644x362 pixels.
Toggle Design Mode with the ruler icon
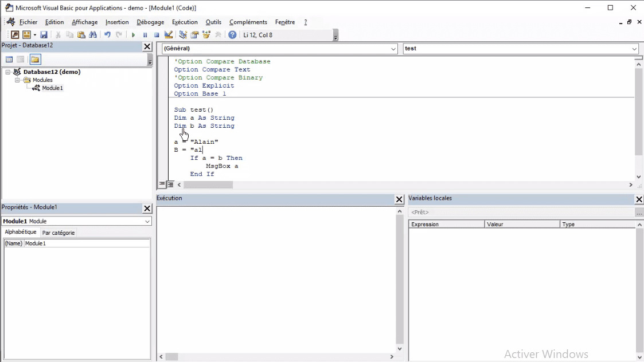pyautogui.click(x=169, y=35)
